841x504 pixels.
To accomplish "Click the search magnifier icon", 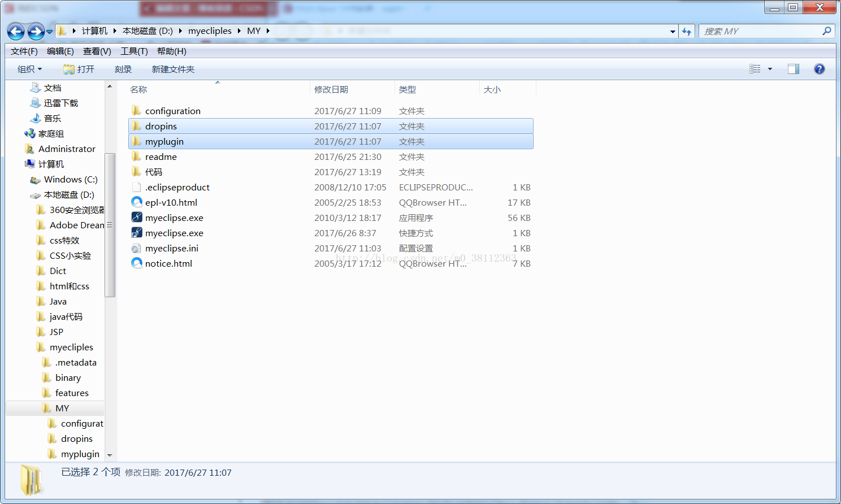I will (x=827, y=32).
